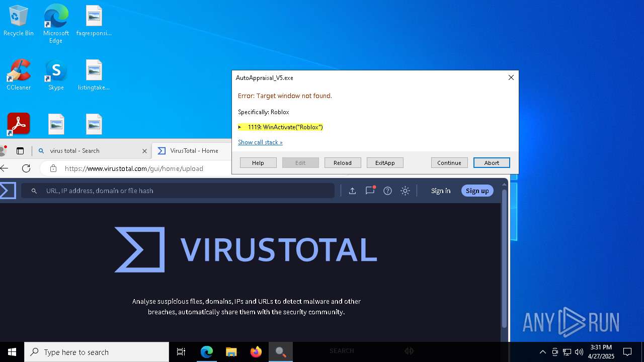Viewport: 644px width, 362px height.
Task: Click the Edge address bar URL
Action: 134,168
